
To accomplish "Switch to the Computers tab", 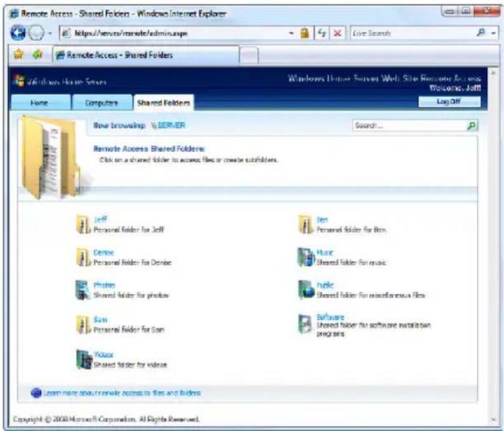I will point(102,103).
